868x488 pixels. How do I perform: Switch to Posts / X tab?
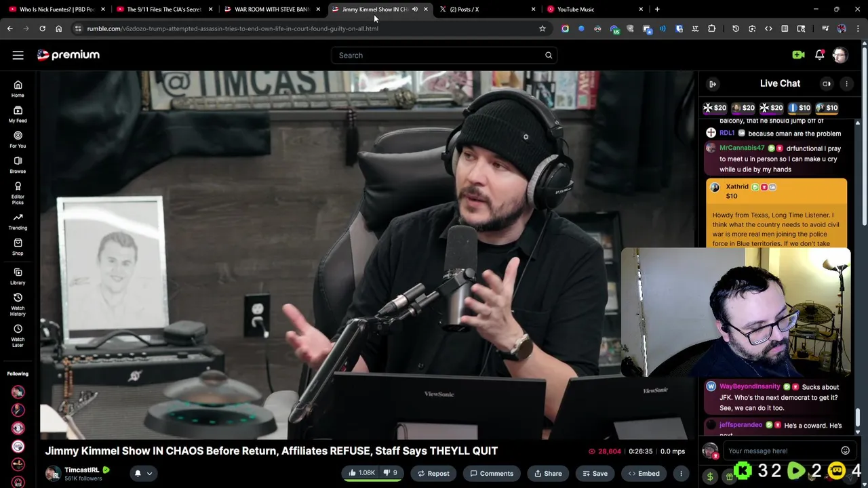tap(486, 9)
